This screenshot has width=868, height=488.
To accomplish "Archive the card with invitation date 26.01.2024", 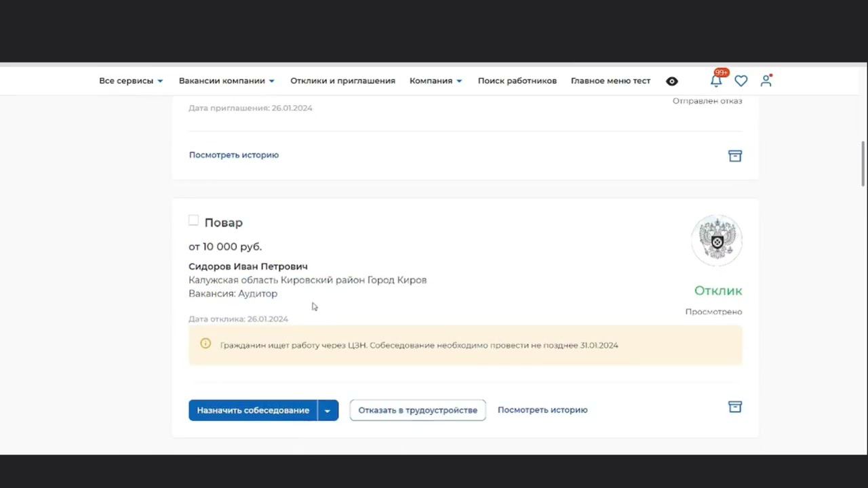I will pos(735,156).
